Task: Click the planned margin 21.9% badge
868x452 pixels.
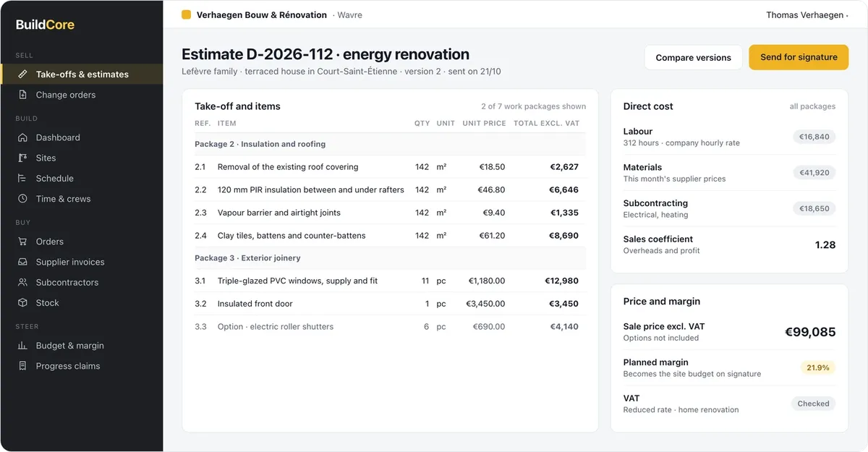Action: 818,367
